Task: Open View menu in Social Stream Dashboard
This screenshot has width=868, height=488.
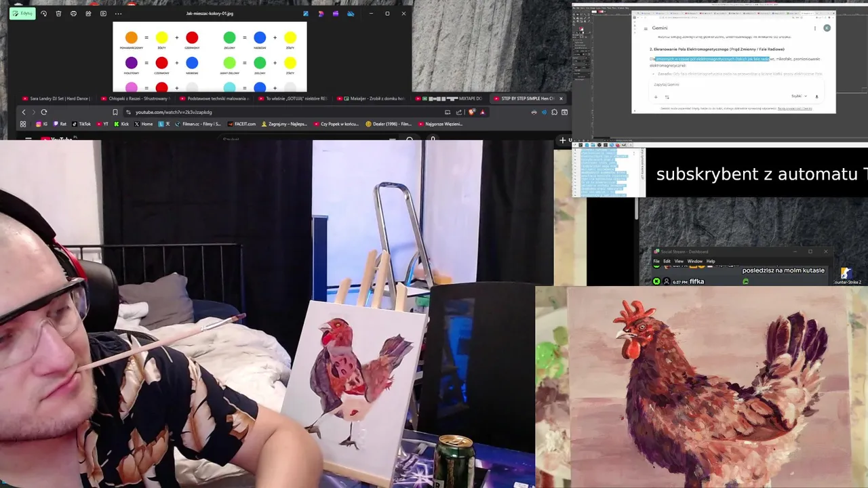Action: click(x=679, y=261)
